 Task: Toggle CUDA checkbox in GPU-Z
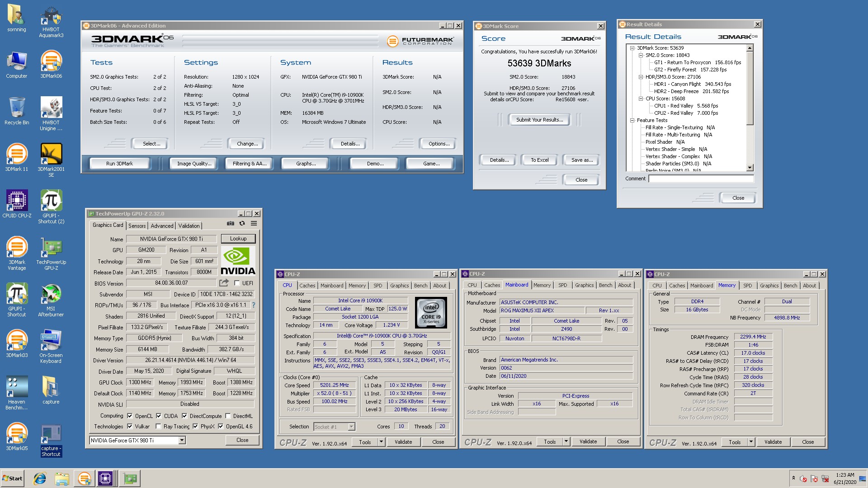(159, 416)
